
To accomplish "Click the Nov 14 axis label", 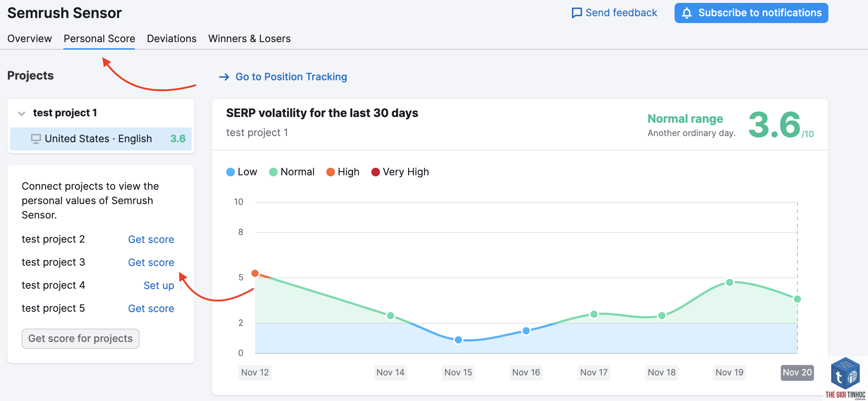I will click(390, 373).
